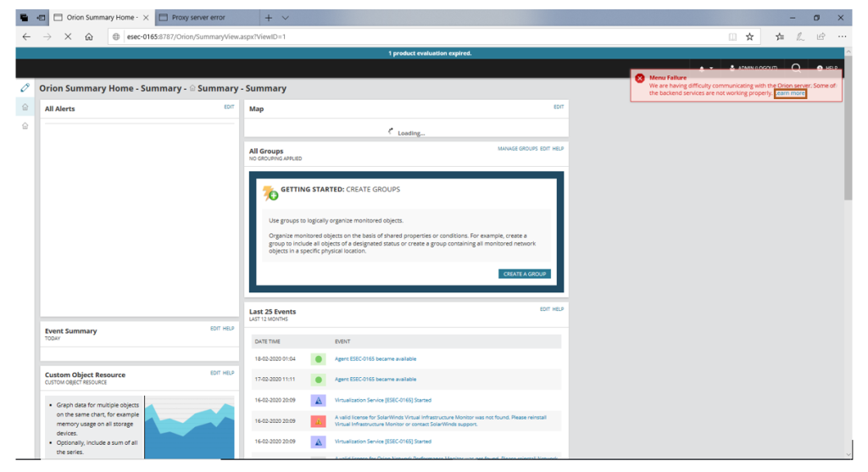Click the green status icon for 17-02-2020 event
Image resolution: width=868 pixels, height=472 pixels.
click(x=319, y=380)
